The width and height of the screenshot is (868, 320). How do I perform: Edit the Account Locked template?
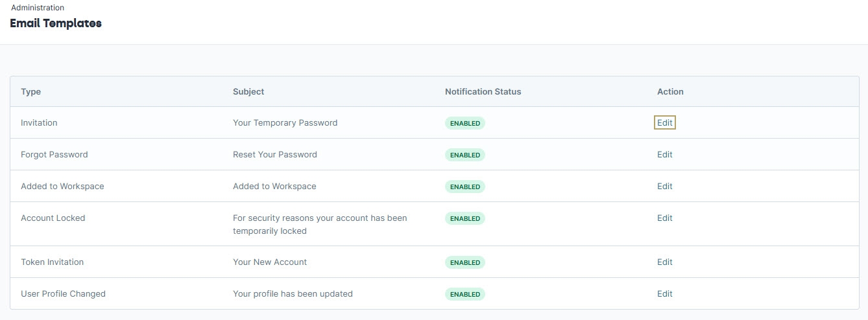pyautogui.click(x=665, y=218)
